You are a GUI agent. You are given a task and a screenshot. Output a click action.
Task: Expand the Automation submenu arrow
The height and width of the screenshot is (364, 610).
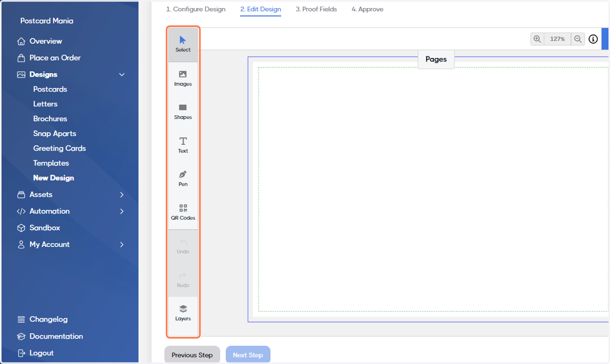point(121,211)
